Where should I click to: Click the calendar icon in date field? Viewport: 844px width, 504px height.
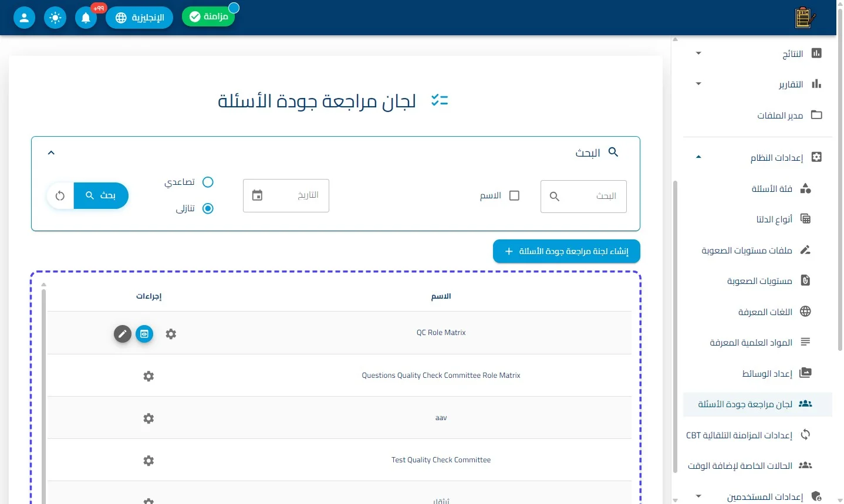point(257,195)
